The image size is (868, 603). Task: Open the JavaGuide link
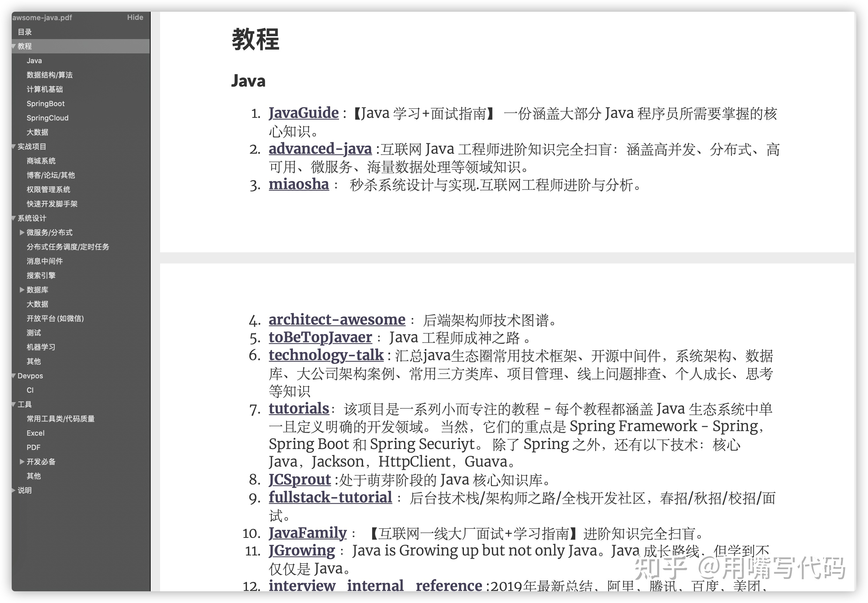[303, 113]
